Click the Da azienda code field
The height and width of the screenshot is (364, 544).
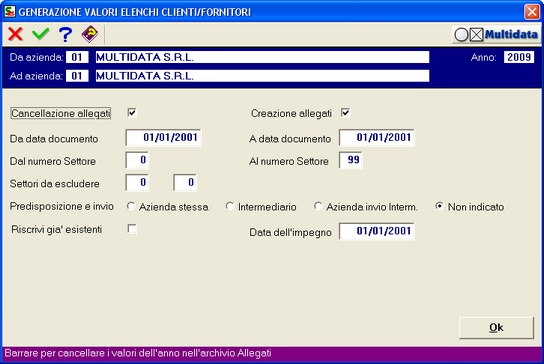tap(77, 57)
